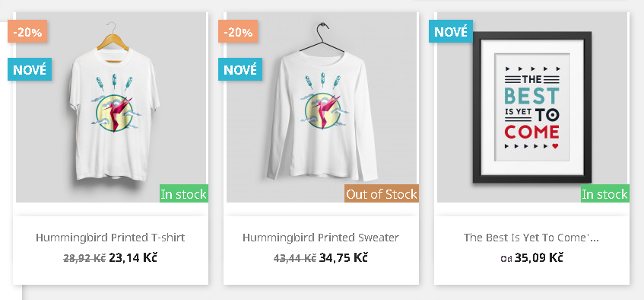Open the 'The Best Is Yet To Come' title link
This screenshot has width=644, height=300.
tap(531, 238)
